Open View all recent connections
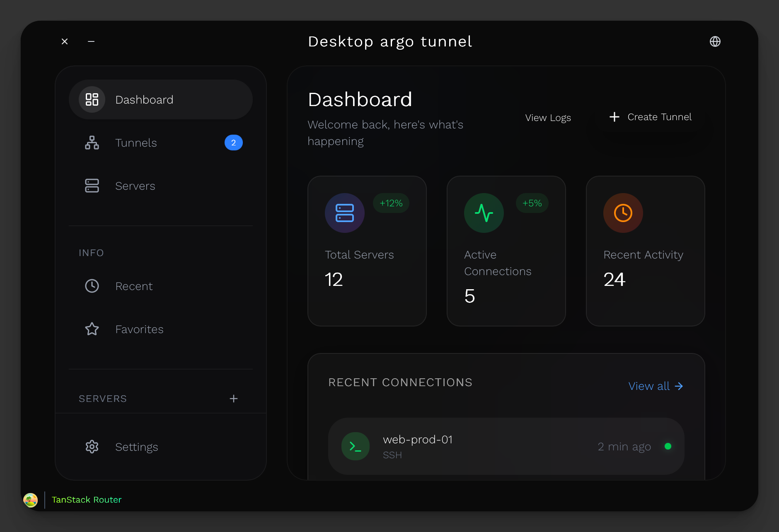The image size is (779, 532). coord(655,386)
